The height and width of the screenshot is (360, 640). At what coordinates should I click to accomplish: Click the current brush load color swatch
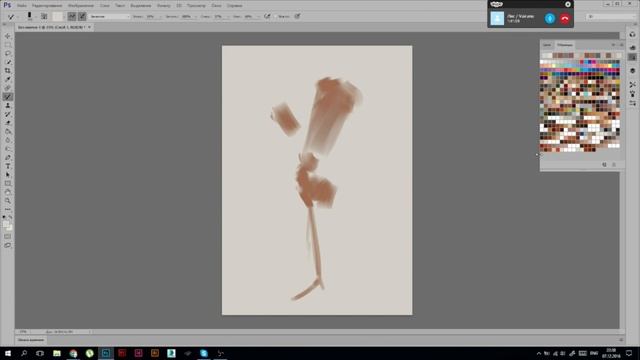58,16
